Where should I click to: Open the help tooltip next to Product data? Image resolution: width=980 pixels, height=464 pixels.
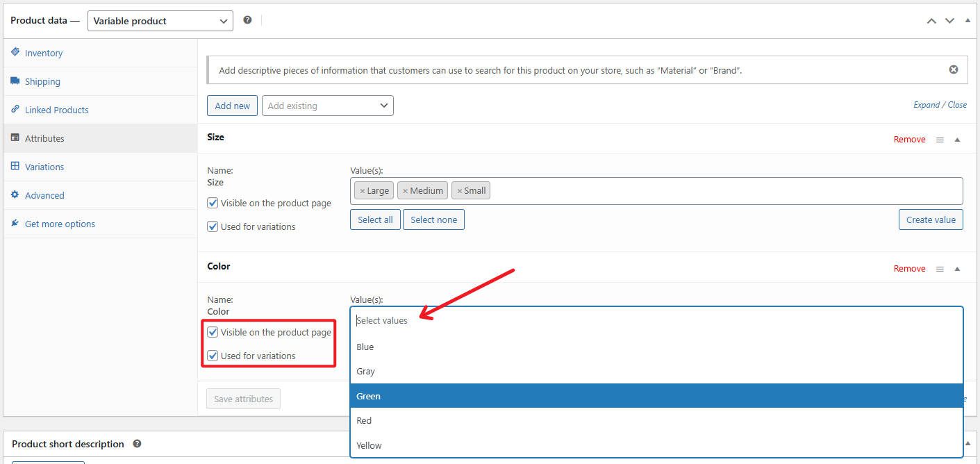click(248, 20)
